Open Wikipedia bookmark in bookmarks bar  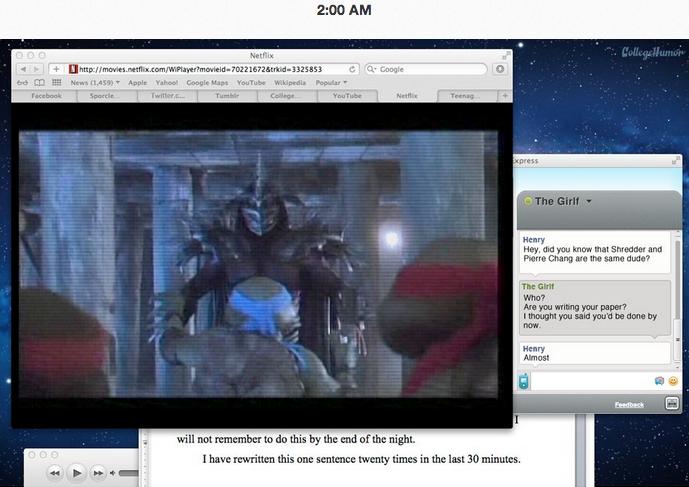coord(290,83)
